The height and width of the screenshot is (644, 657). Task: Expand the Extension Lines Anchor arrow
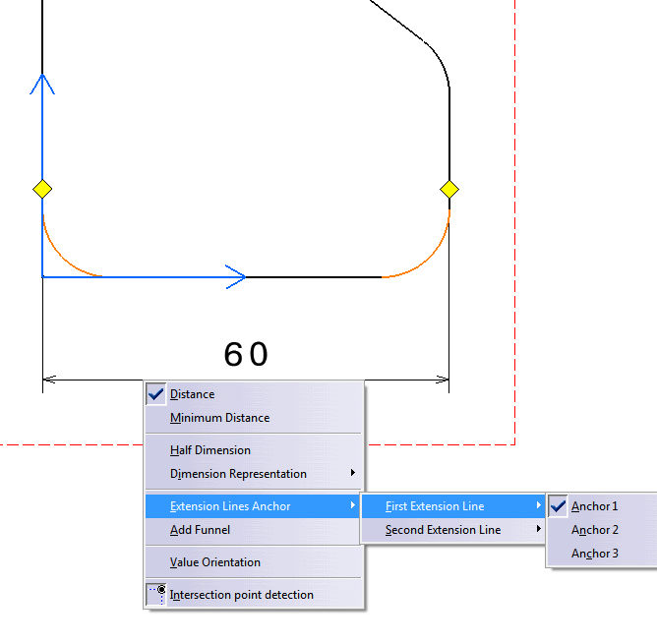[353, 505]
